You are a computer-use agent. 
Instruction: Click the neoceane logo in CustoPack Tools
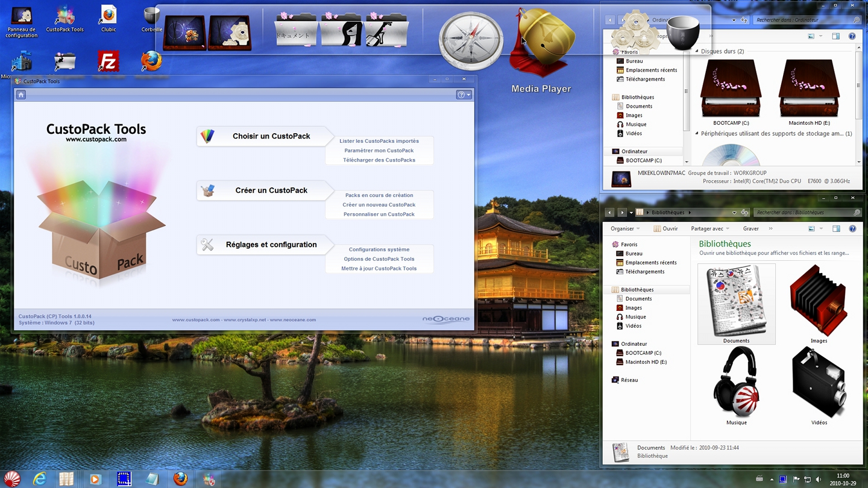pyautogui.click(x=446, y=319)
